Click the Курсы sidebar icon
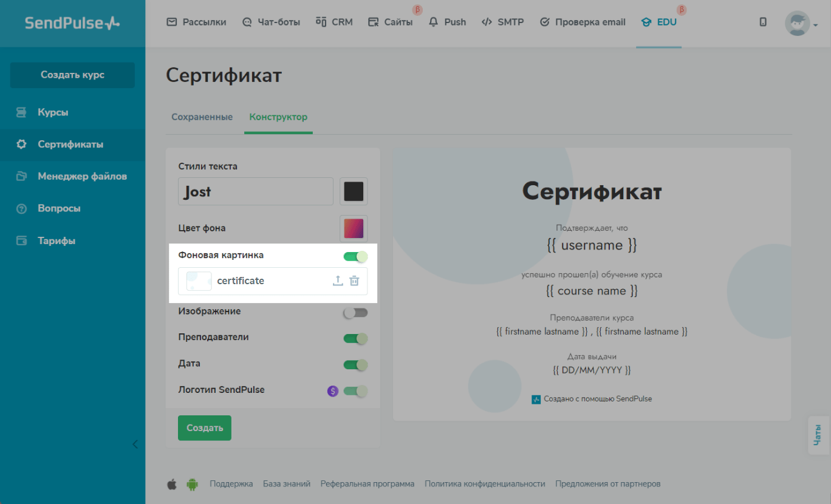The image size is (831, 504). coord(22,112)
